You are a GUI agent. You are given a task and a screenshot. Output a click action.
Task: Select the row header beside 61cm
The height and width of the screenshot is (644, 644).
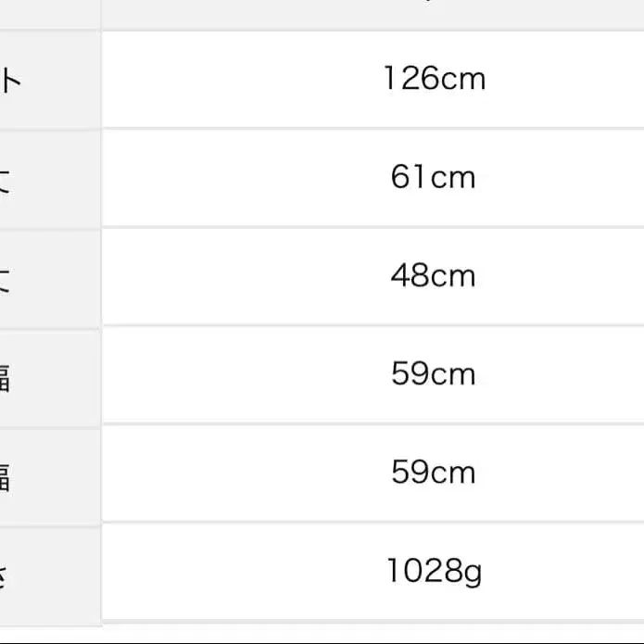pyautogui.click(x=48, y=179)
